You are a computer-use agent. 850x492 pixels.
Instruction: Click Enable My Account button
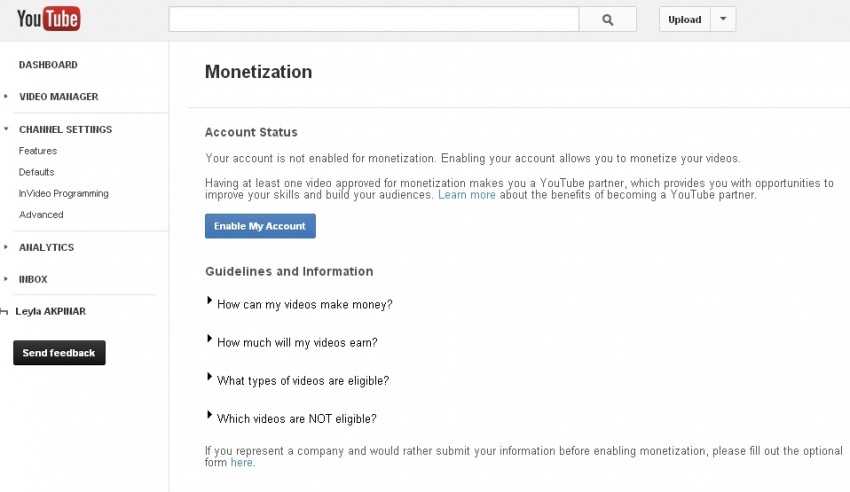click(x=260, y=226)
